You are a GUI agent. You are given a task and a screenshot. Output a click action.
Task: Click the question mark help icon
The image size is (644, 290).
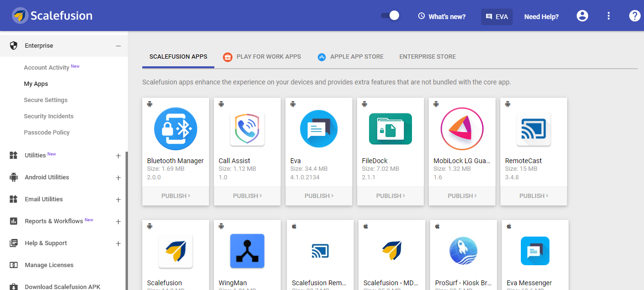click(634, 16)
